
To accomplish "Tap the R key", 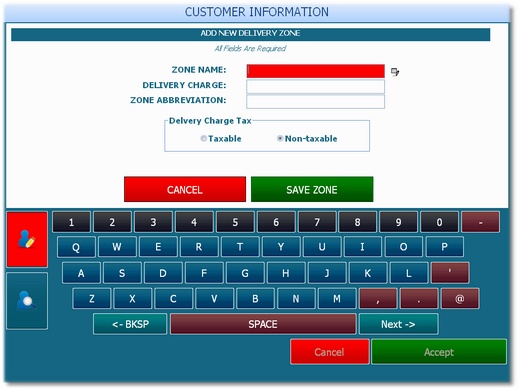I will (x=199, y=247).
